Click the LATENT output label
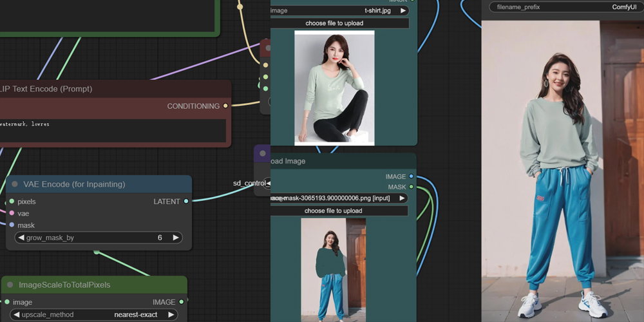This screenshot has height=322, width=644. click(167, 201)
